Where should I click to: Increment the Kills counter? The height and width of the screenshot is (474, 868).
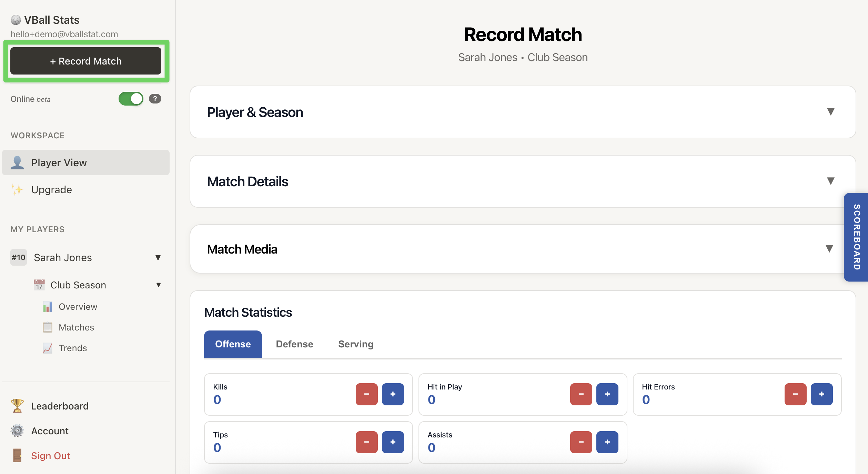click(x=393, y=394)
